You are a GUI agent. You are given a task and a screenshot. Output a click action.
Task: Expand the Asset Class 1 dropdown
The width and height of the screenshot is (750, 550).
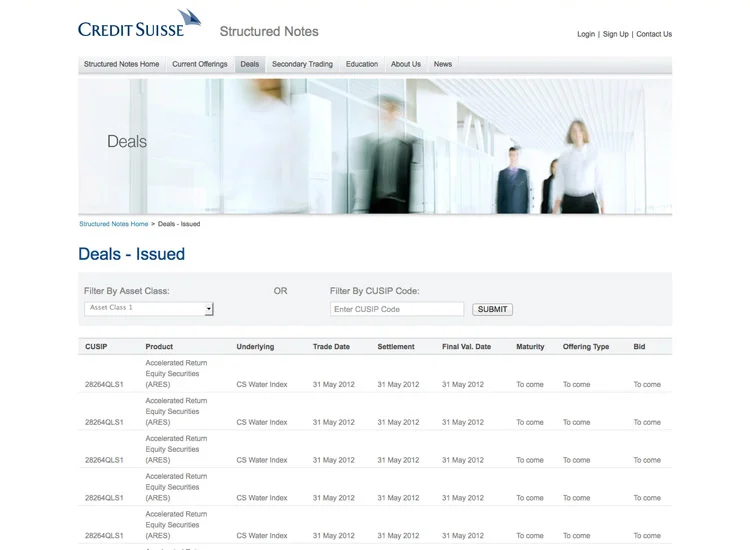pyautogui.click(x=149, y=308)
